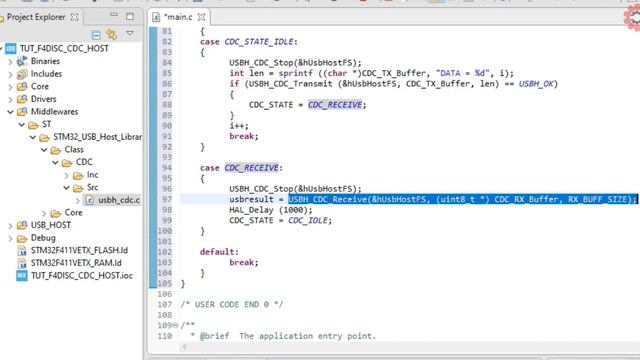Collapse the ST folder

point(22,125)
